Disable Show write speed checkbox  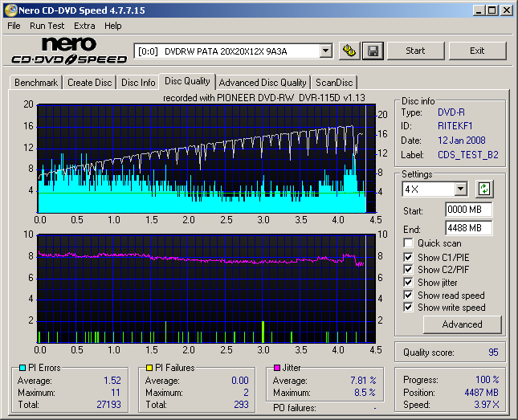pos(408,307)
